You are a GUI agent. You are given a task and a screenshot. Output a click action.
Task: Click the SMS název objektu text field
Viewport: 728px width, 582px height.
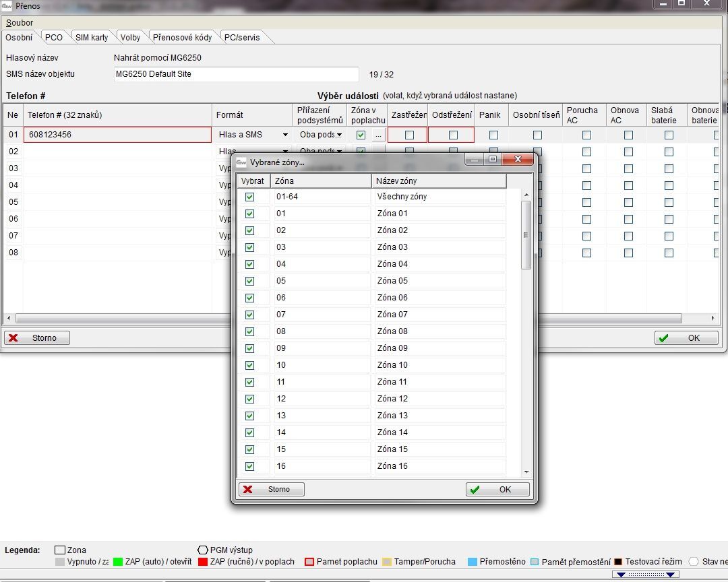(236, 74)
